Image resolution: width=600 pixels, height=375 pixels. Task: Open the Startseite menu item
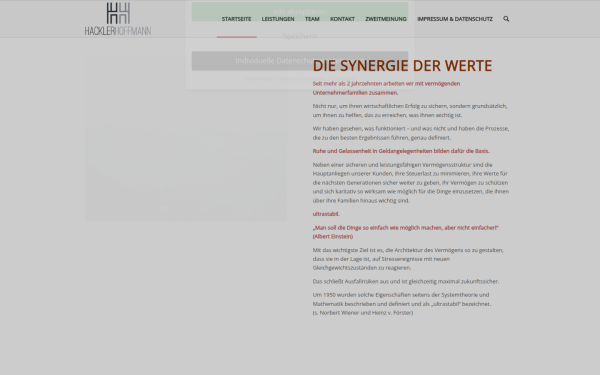coord(236,19)
